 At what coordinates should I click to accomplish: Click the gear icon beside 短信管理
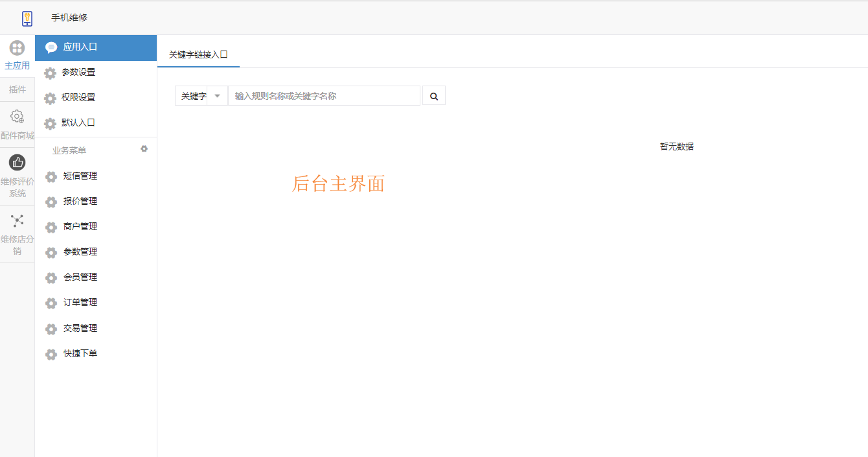click(x=51, y=176)
